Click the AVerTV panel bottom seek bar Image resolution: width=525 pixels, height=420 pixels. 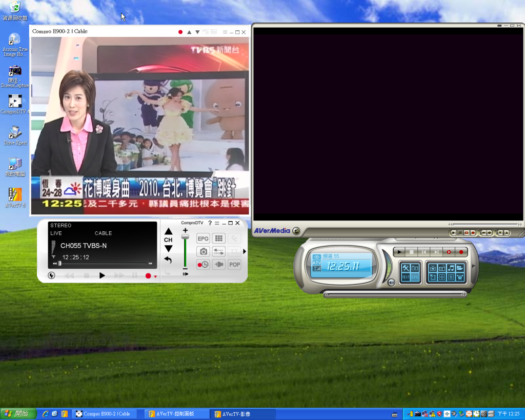point(395,295)
